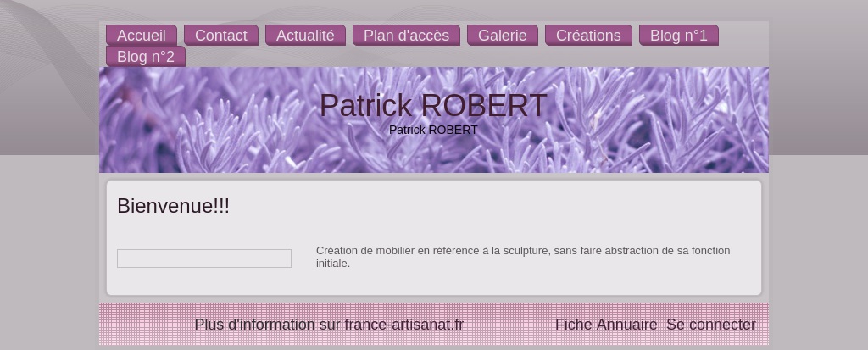Open the Galerie page

[502, 36]
